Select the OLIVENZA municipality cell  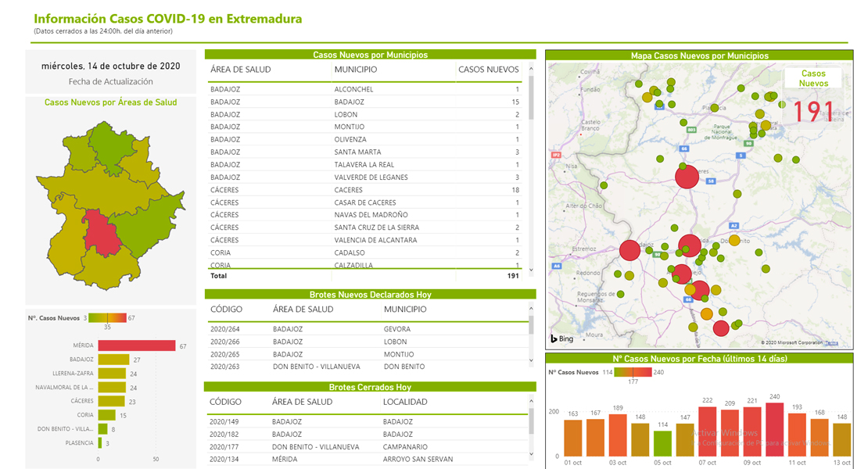point(350,139)
